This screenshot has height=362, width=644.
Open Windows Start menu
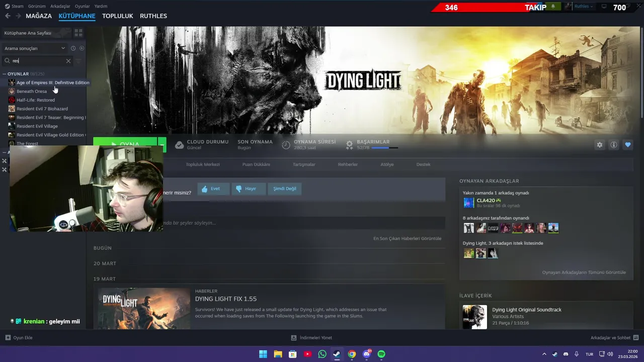click(x=263, y=354)
